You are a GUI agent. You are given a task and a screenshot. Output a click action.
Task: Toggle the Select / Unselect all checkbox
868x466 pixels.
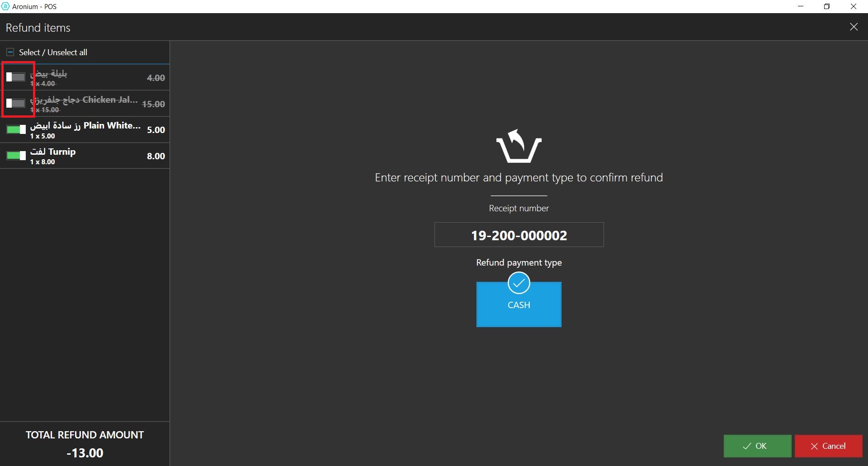(10, 52)
